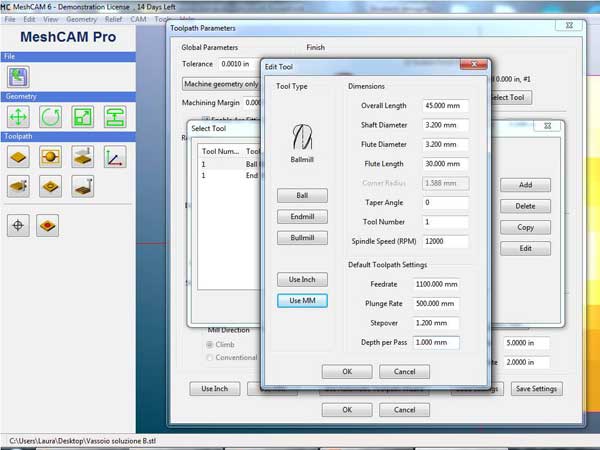Image resolution: width=600 pixels, height=450 pixels.
Task: Click the flat yellow block toolpath icon
Action: tap(18, 157)
